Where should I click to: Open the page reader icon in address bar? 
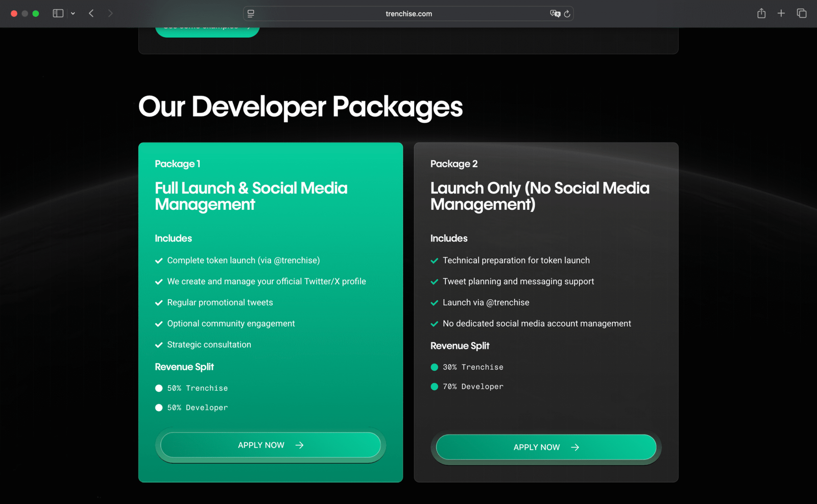pos(251,14)
